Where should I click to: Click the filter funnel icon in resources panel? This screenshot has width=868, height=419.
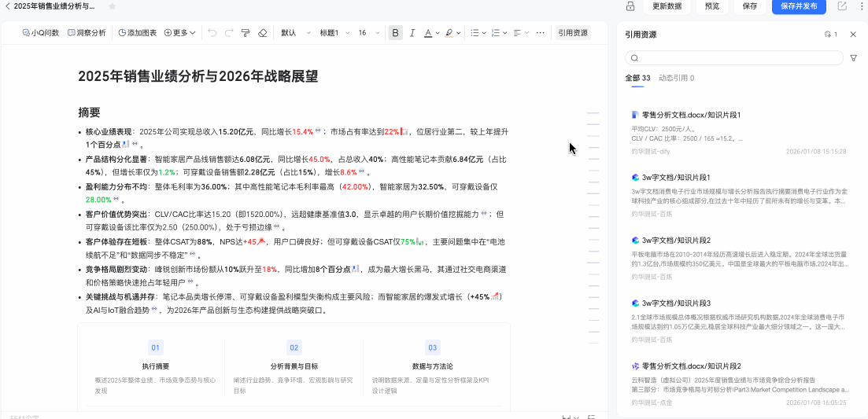click(853, 58)
